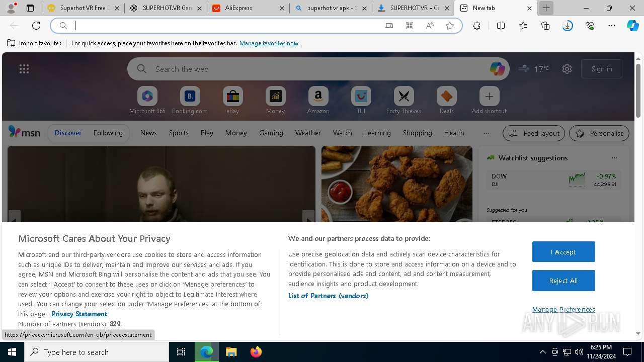Open the fried chicken story thumbnail
Screen dimensions: 644x362
(397, 184)
